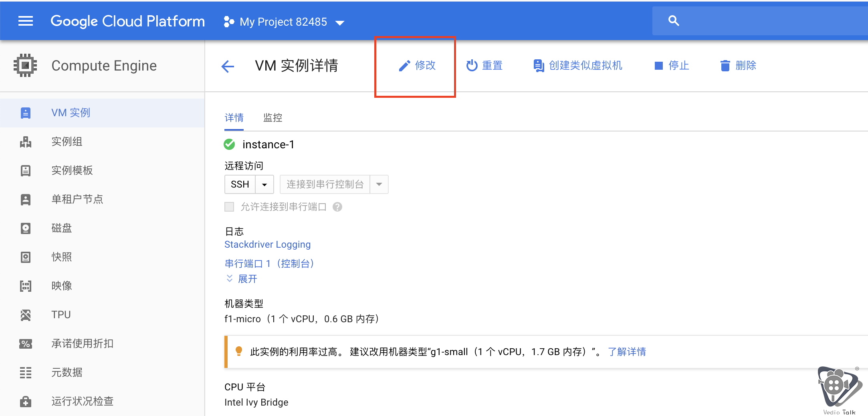Click the reset power icon

(472, 65)
